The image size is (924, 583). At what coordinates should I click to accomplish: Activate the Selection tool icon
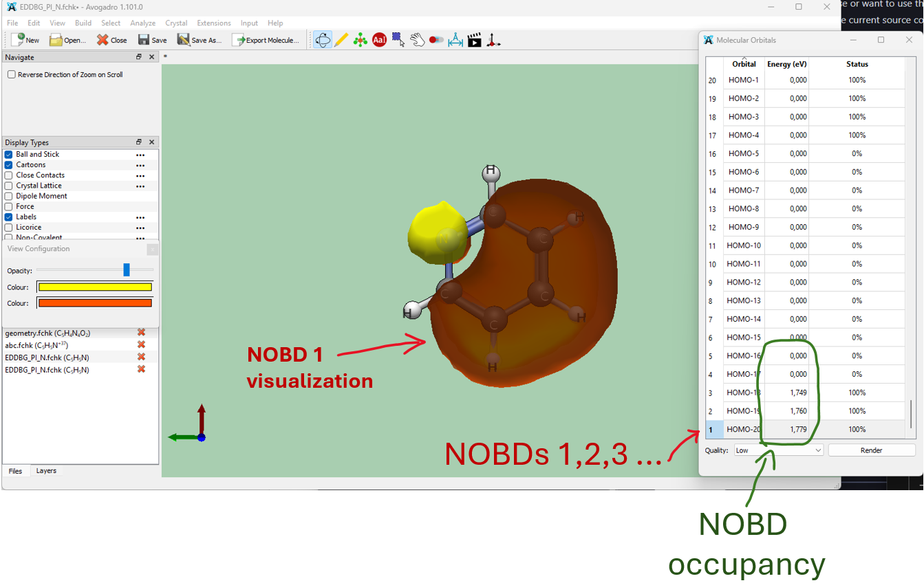pyautogui.click(x=398, y=40)
